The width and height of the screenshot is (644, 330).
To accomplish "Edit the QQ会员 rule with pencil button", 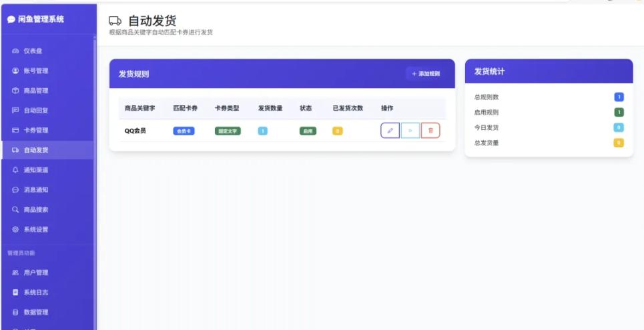I will [390, 131].
